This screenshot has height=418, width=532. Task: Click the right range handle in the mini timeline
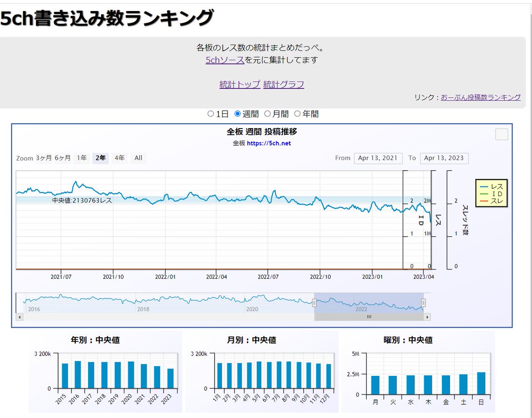(424, 302)
